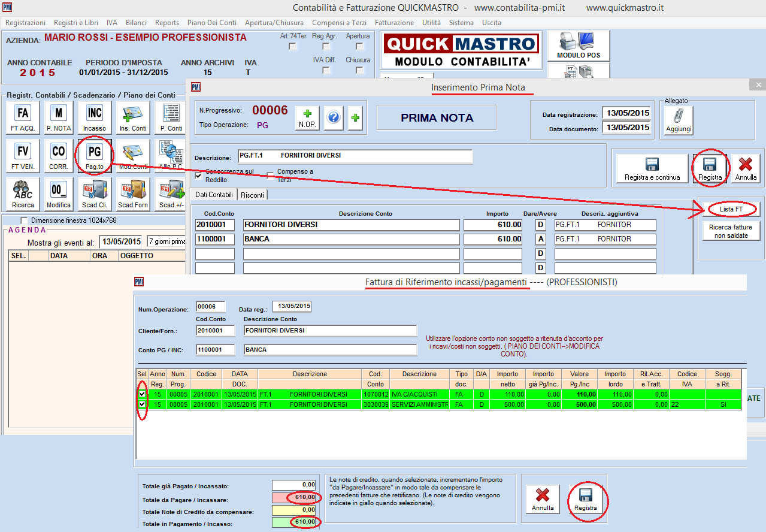Click the 500,00 Valore Pg./Inc cell

(579, 404)
